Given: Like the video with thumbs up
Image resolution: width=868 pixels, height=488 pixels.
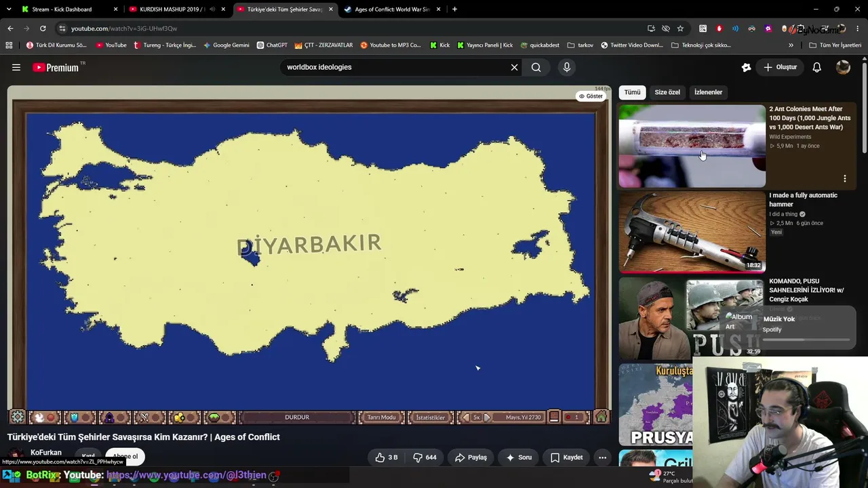Looking at the screenshot, I should tap(387, 457).
